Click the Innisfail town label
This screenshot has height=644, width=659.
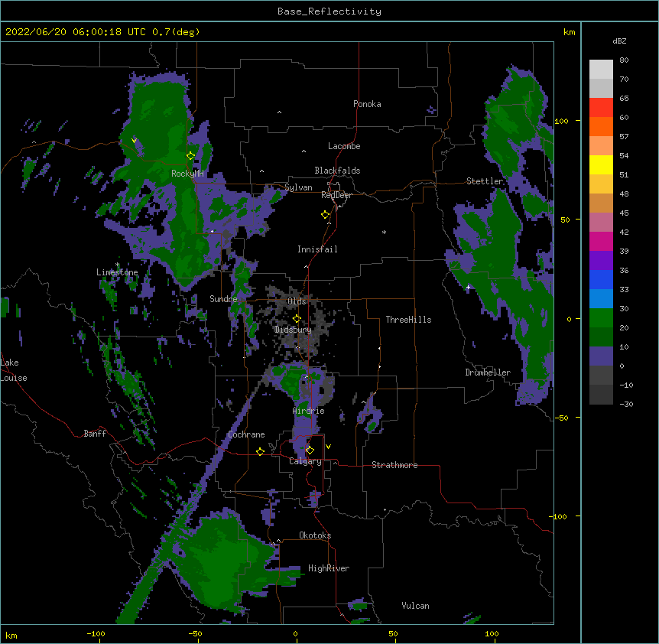317,249
